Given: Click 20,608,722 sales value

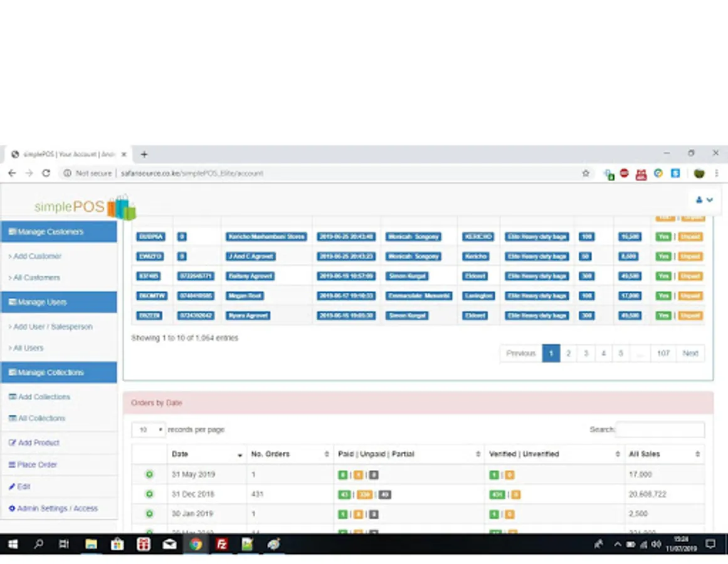Looking at the screenshot, I should 647,494.
